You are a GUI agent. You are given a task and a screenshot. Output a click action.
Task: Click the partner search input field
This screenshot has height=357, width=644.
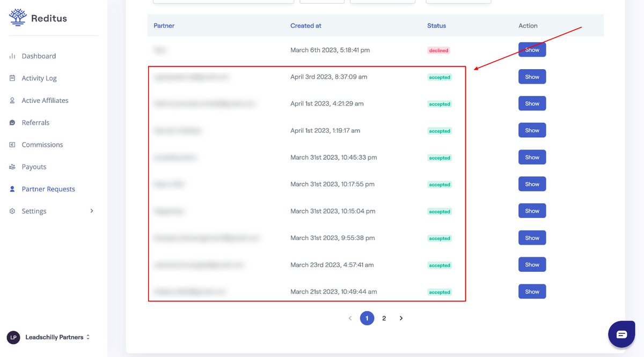click(223, 1)
